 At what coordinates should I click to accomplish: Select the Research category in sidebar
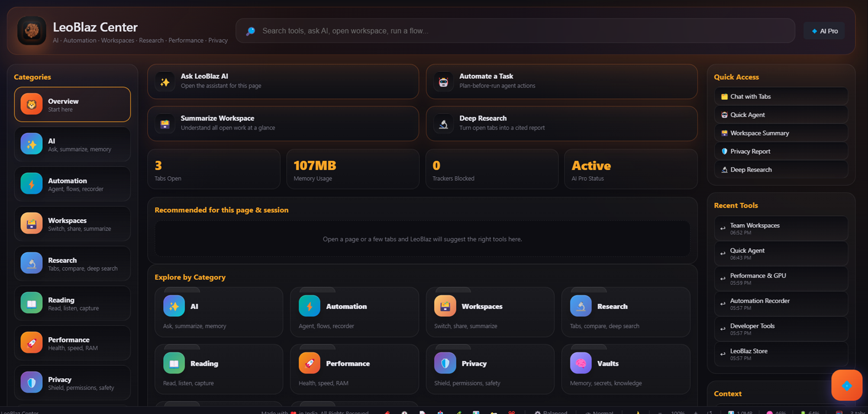73,264
